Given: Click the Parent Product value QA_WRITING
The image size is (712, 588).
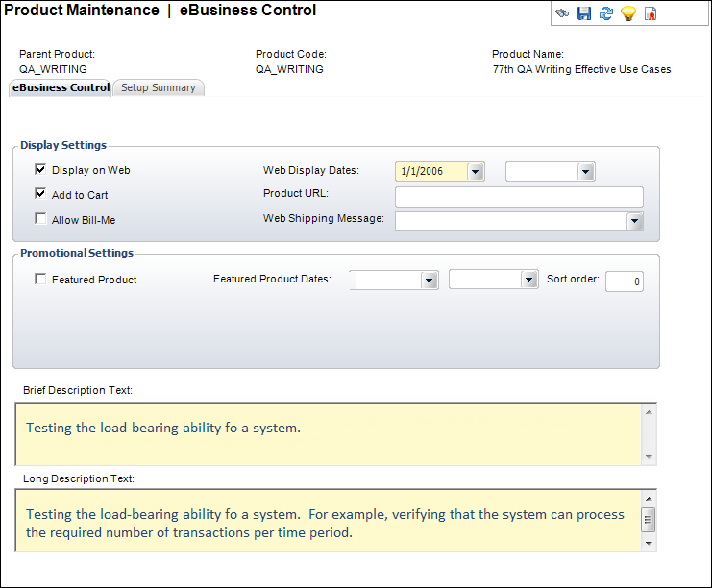Looking at the screenshot, I should point(53,69).
